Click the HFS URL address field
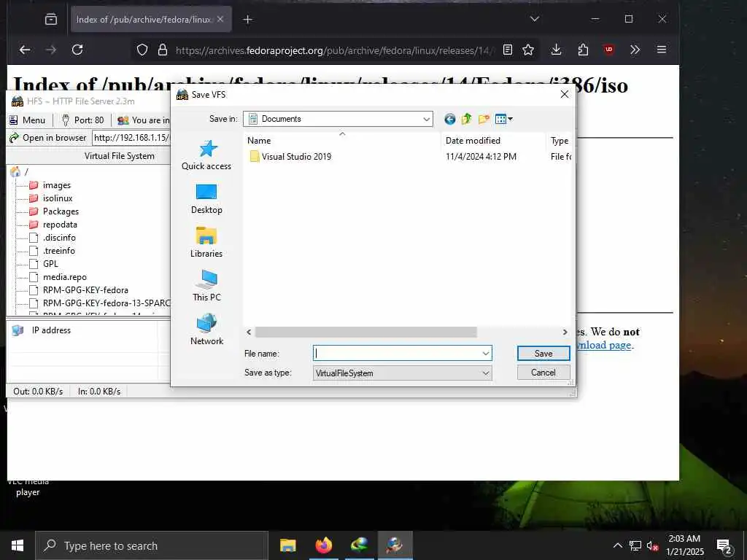The height and width of the screenshot is (560, 747). (x=131, y=138)
